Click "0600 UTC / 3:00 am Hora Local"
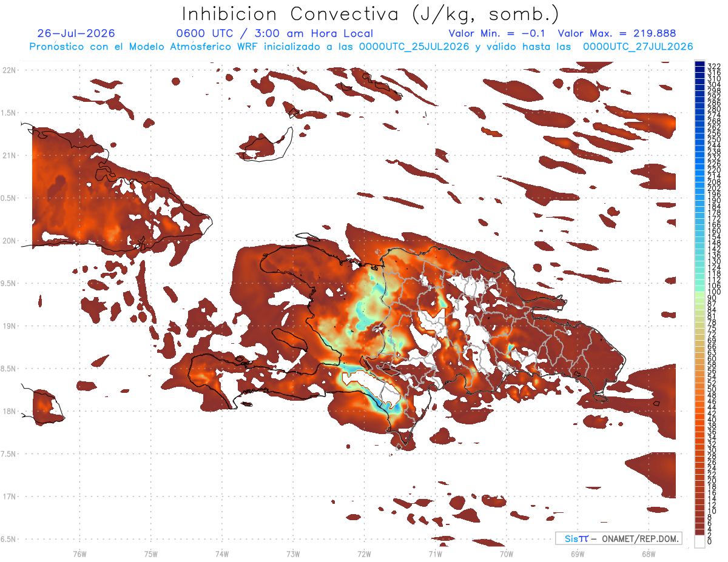Image resolution: width=728 pixels, height=562 pixels. pos(274,33)
